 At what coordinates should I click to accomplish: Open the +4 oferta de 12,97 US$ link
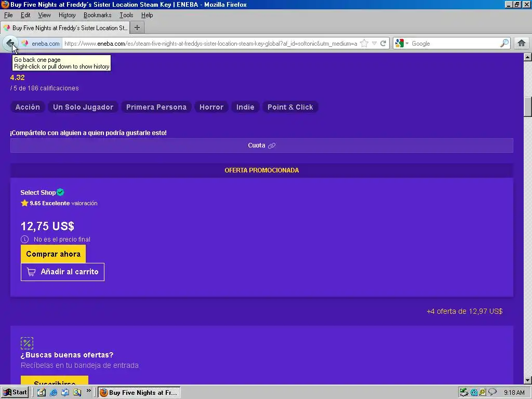pos(464,311)
